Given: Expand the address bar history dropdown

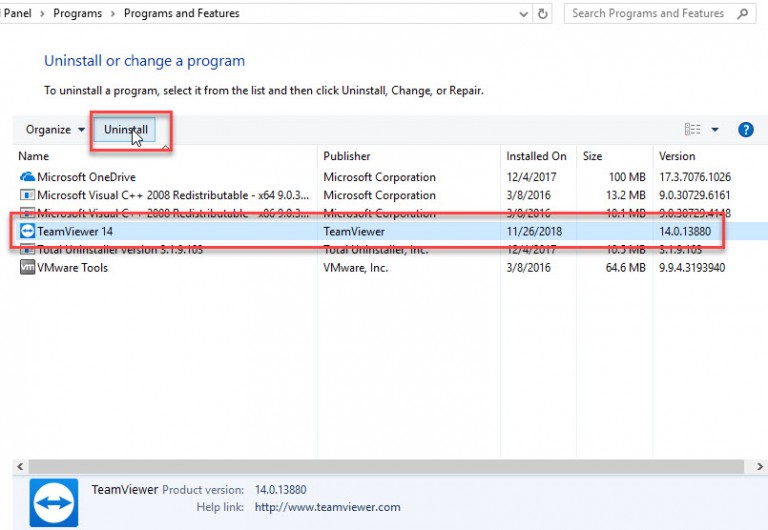Looking at the screenshot, I should click(523, 14).
